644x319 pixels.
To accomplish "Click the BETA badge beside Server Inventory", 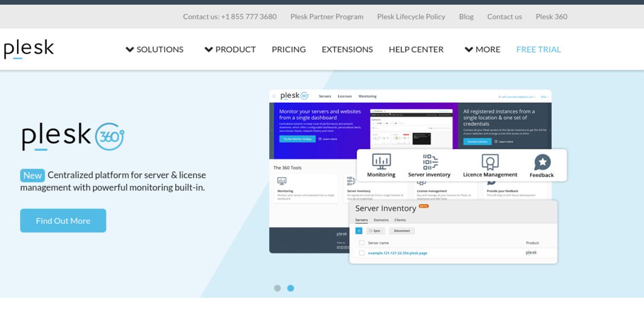I will pyautogui.click(x=424, y=206).
